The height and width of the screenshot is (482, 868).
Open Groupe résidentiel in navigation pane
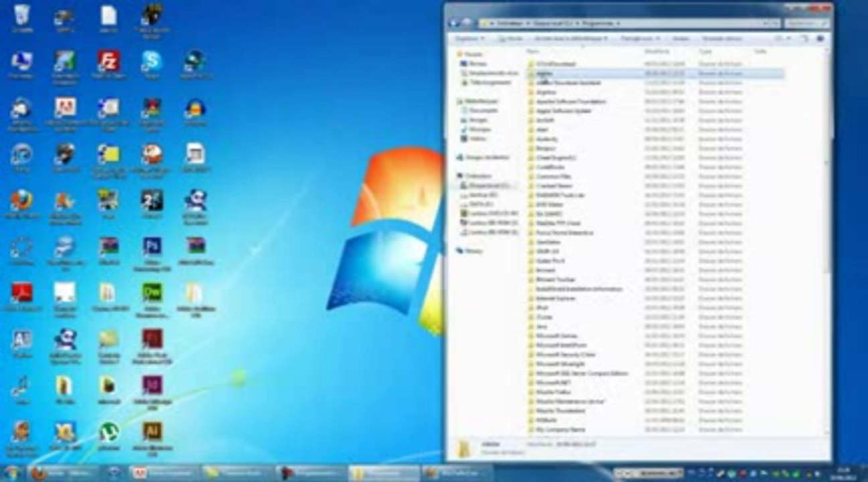[x=483, y=157]
